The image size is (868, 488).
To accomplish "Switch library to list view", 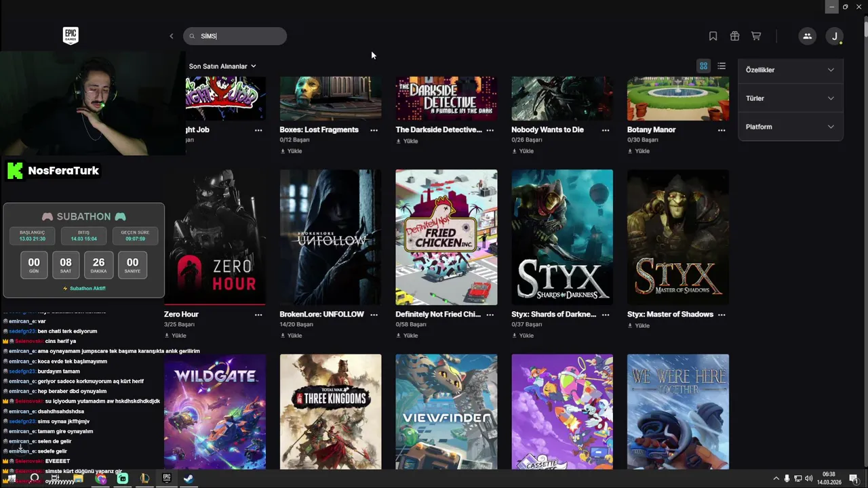I will [722, 66].
